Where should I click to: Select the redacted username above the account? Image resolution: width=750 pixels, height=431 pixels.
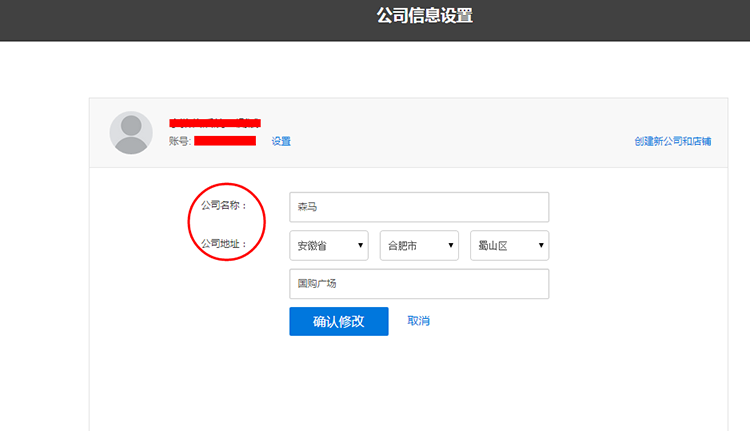click(215, 122)
